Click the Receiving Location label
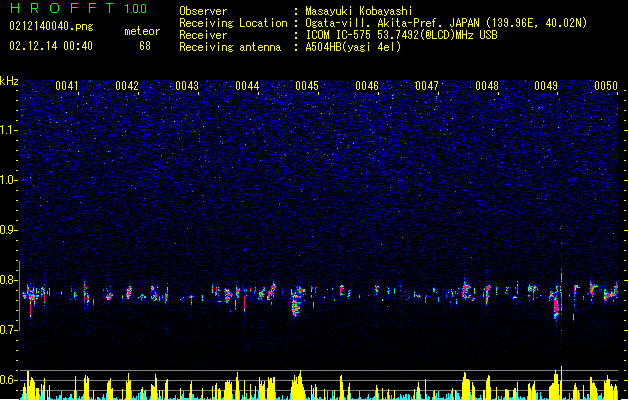 pos(233,23)
